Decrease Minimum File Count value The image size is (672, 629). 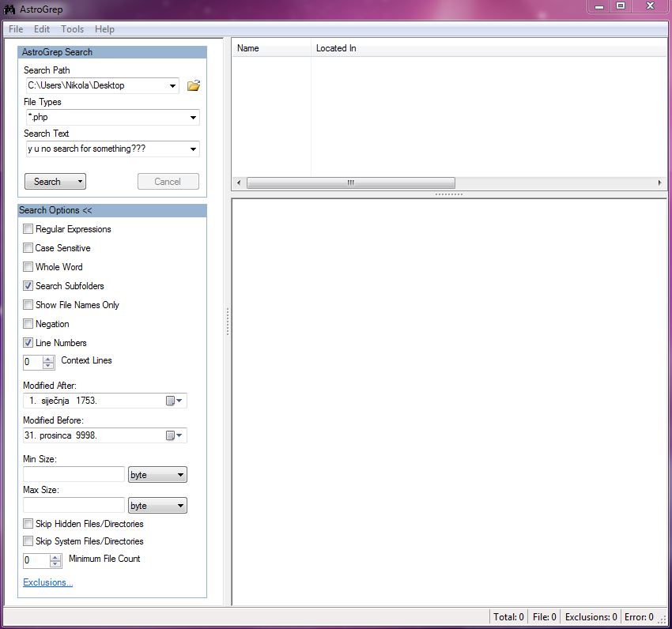click(x=55, y=564)
